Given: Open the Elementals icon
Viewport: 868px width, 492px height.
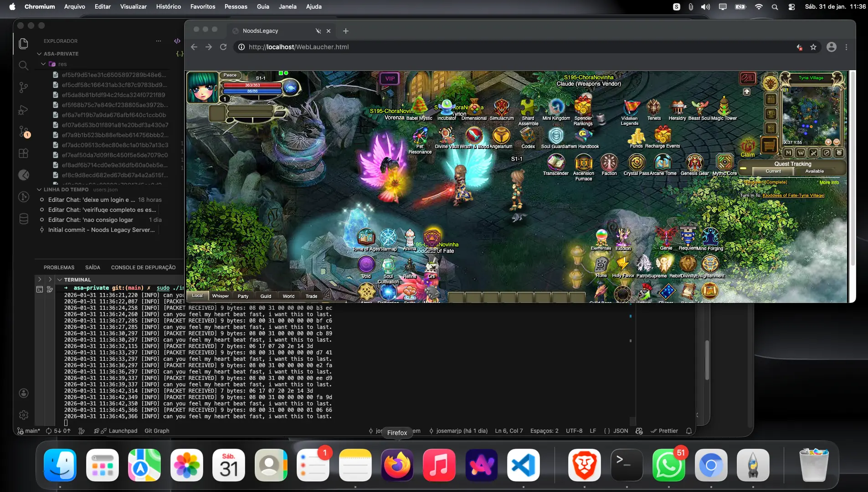Looking at the screenshot, I should (x=601, y=237).
